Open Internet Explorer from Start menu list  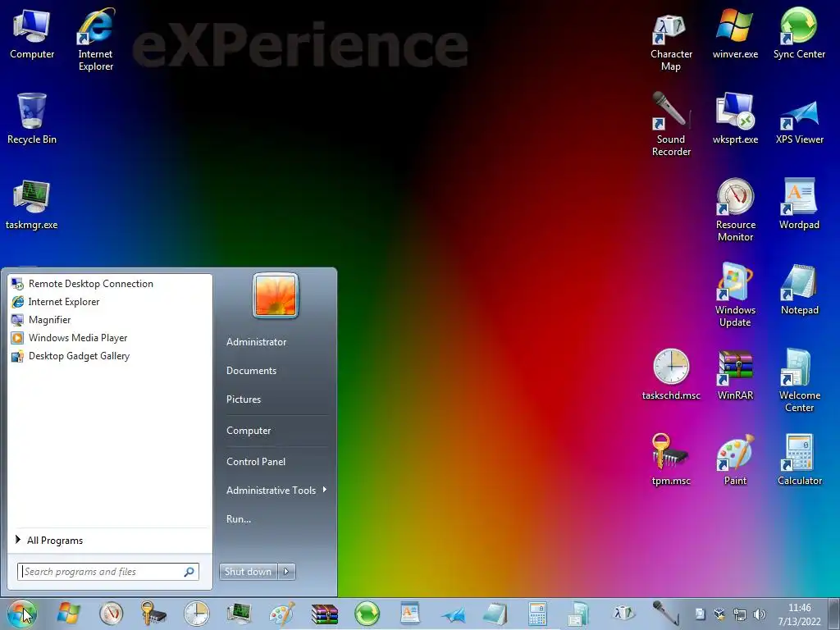(x=110, y=302)
